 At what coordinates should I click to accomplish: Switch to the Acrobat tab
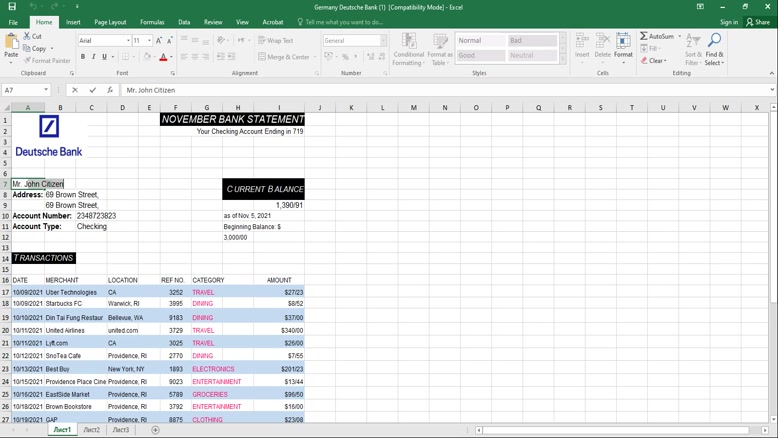pyautogui.click(x=273, y=22)
